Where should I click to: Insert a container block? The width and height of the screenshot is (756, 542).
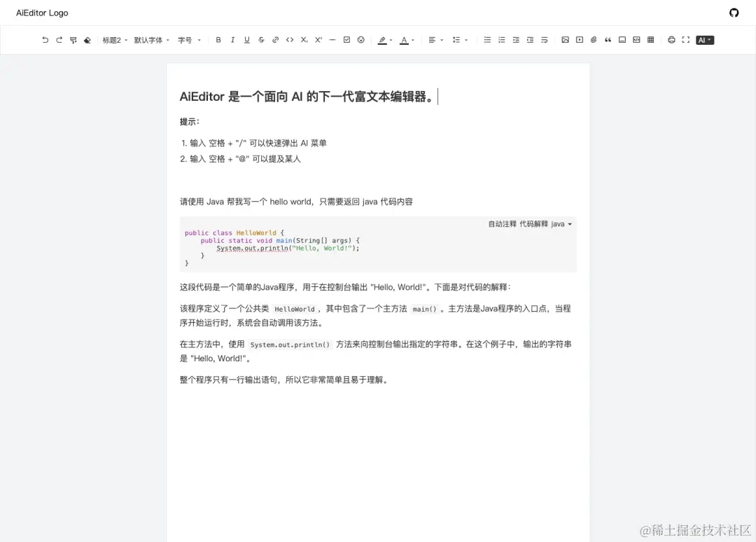(622, 40)
